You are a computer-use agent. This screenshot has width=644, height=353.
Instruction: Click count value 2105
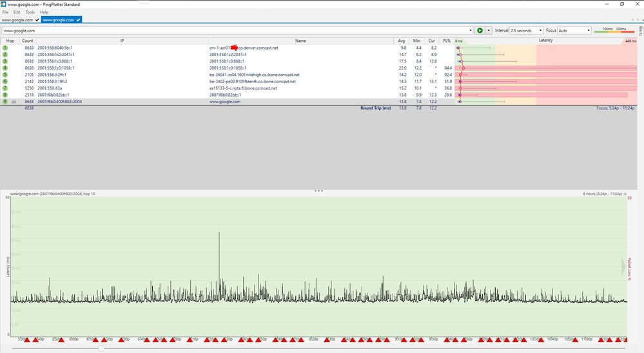pyautogui.click(x=29, y=75)
